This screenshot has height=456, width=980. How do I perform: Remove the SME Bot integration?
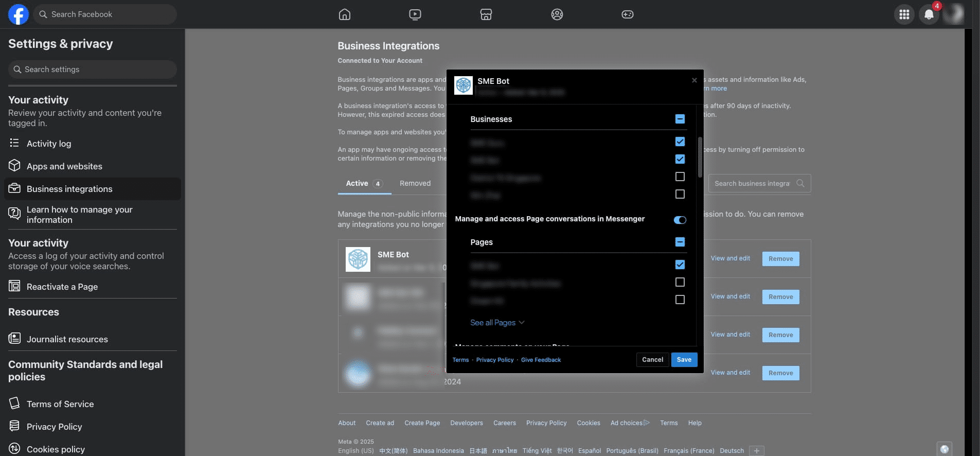781,259
